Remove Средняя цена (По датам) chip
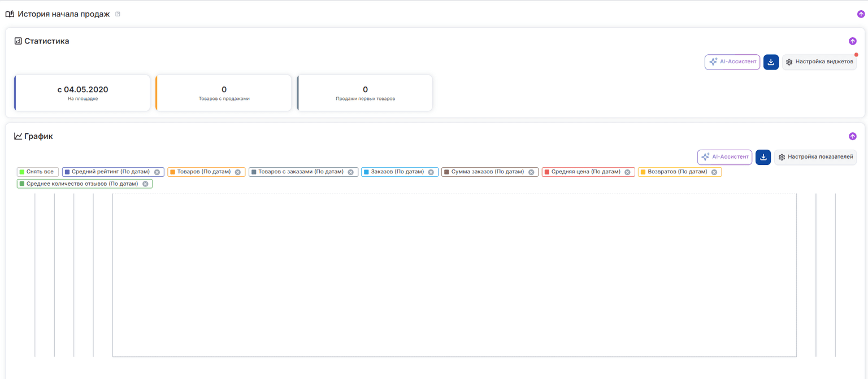The height and width of the screenshot is (379, 868). tap(627, 172)
